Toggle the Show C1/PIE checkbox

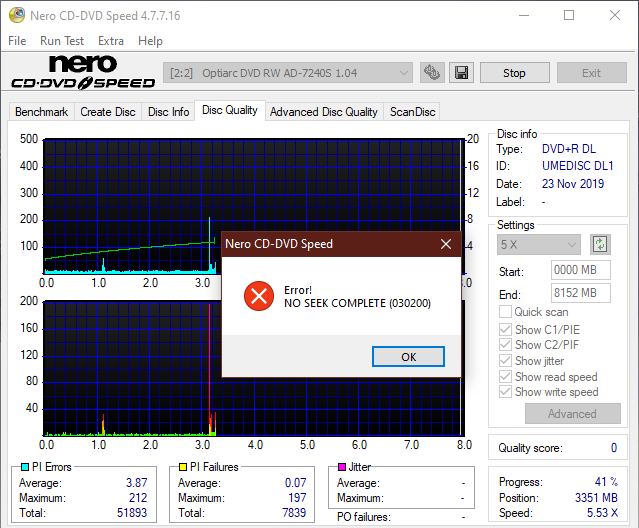pos(505,329)
